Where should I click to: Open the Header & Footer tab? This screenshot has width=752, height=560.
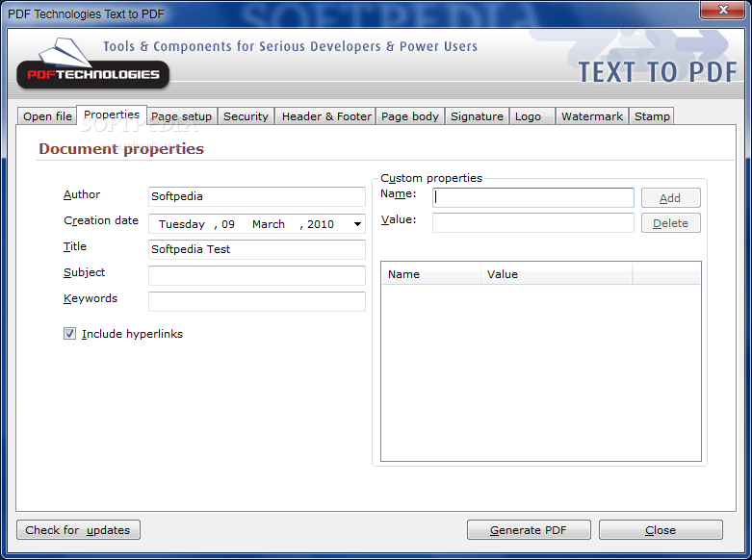point(326,116)
